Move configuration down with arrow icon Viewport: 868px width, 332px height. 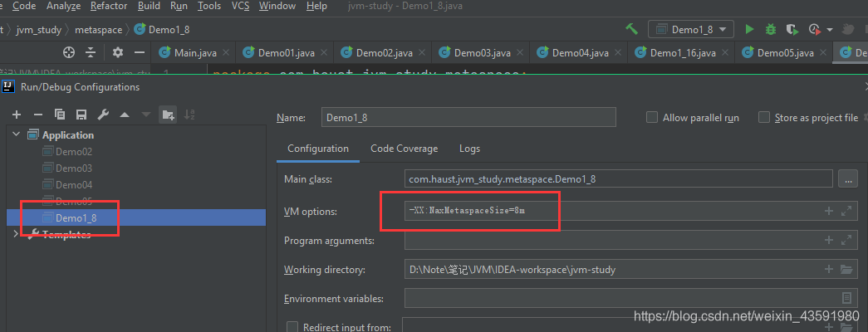(146, 115)
